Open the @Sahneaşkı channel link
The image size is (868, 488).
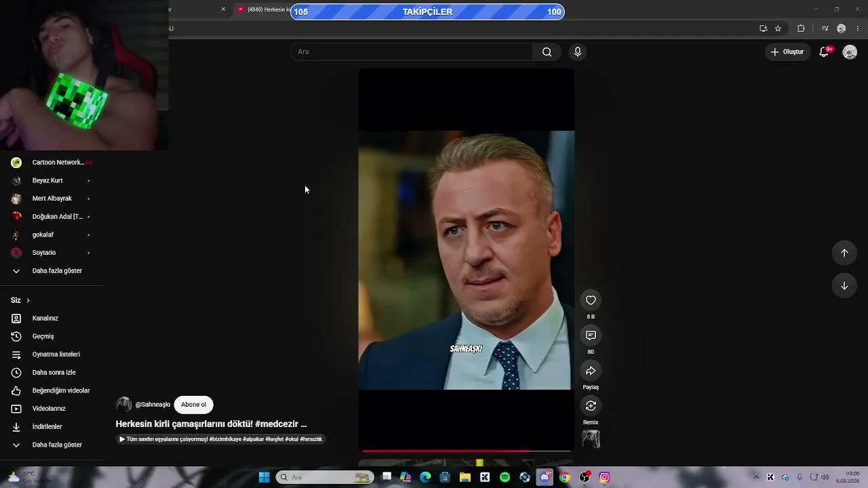(153, 405)
